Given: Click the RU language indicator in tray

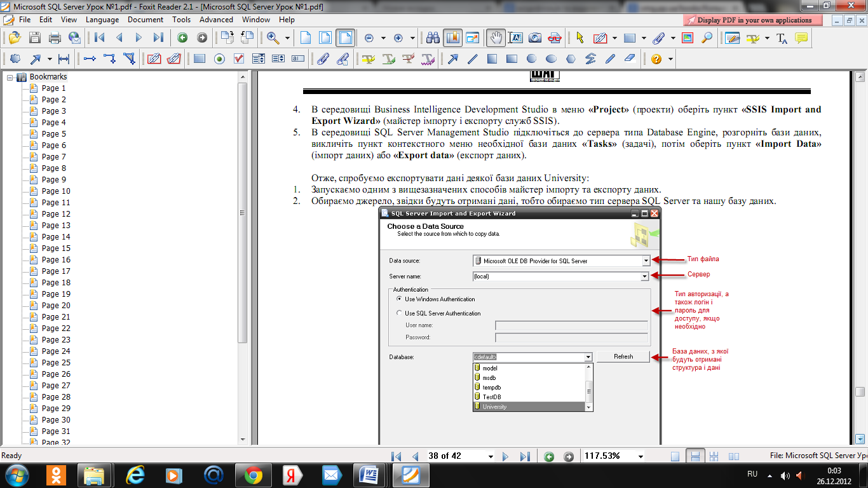Looking at the screenshot, I should point(752,474).
